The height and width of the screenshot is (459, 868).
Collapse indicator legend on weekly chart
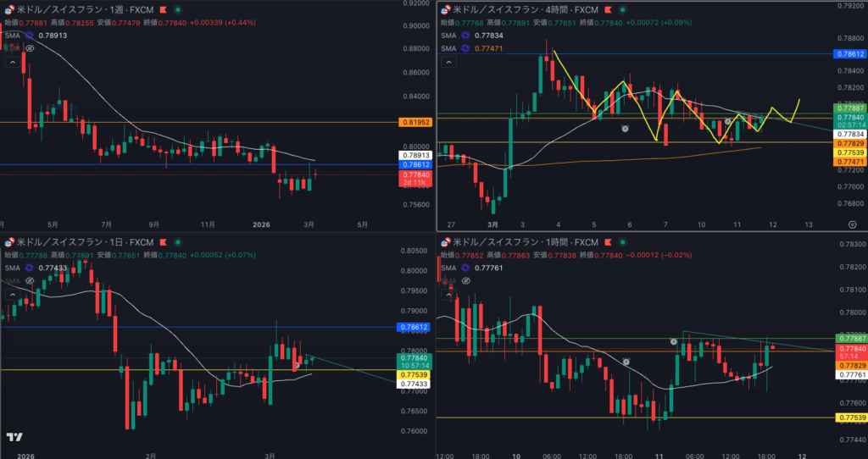click(x=12, y=62)
